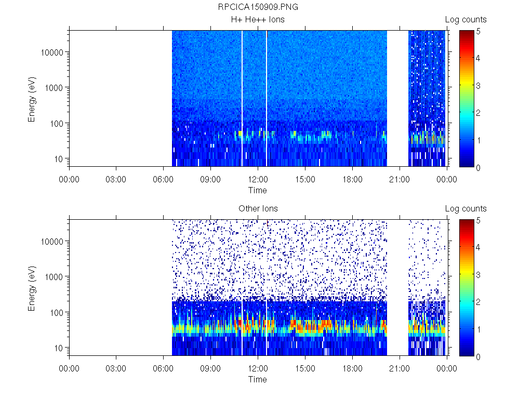Image resolution: width=532 pixels, height=399 pixels.
Task: Select the "H+ He++ Ions" panel title
Action: (258, 19)
